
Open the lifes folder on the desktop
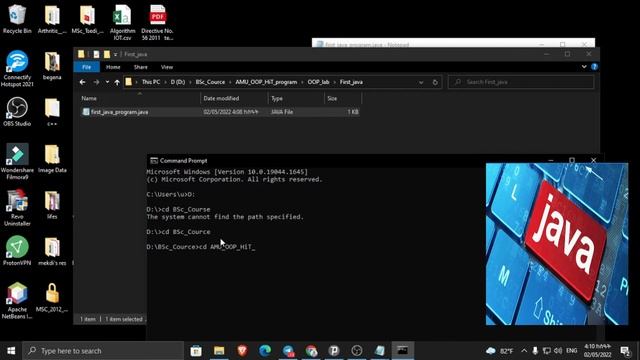tap(52, 205)
